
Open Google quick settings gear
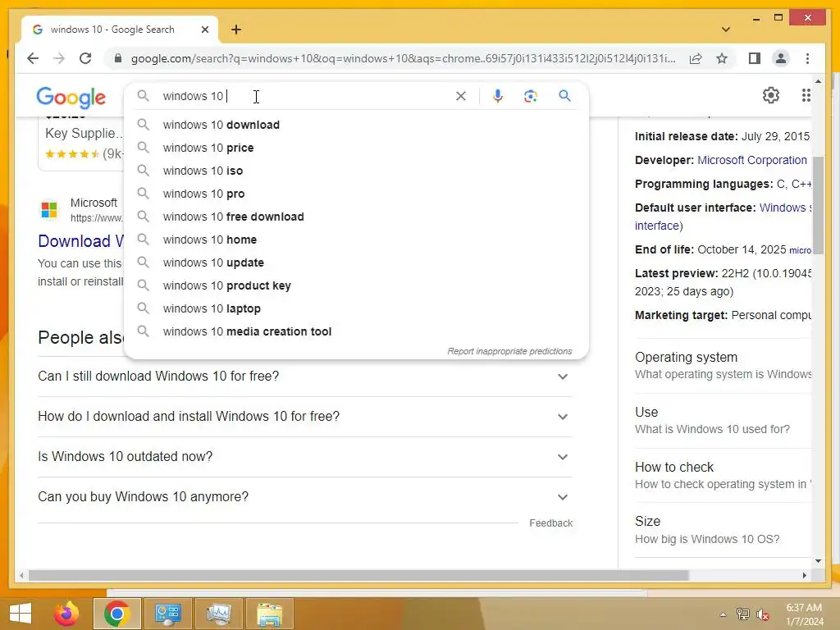coord(771,95)
